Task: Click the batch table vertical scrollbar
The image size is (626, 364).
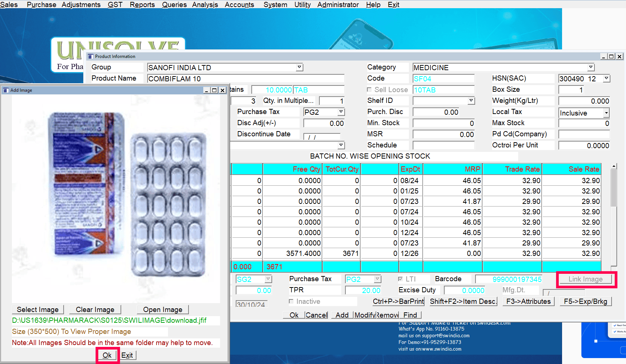Action: pyautogui.click(x=614, y=215)
